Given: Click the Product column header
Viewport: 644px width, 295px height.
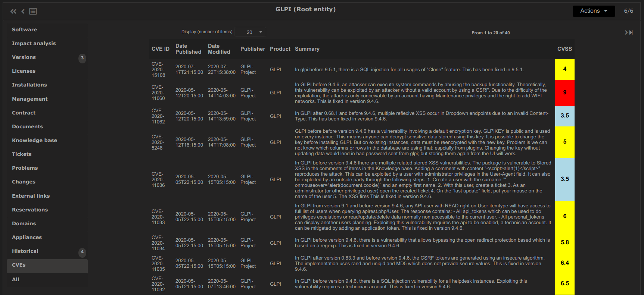Looking at the screenshot, I should click(x=280, y=49).
